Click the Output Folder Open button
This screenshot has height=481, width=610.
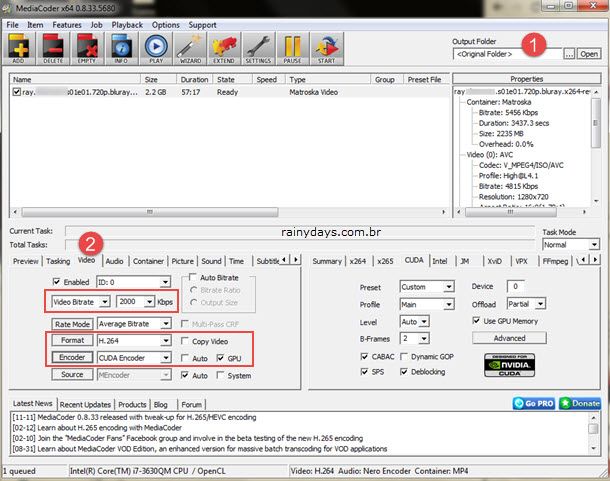click(x=589, y=54)
